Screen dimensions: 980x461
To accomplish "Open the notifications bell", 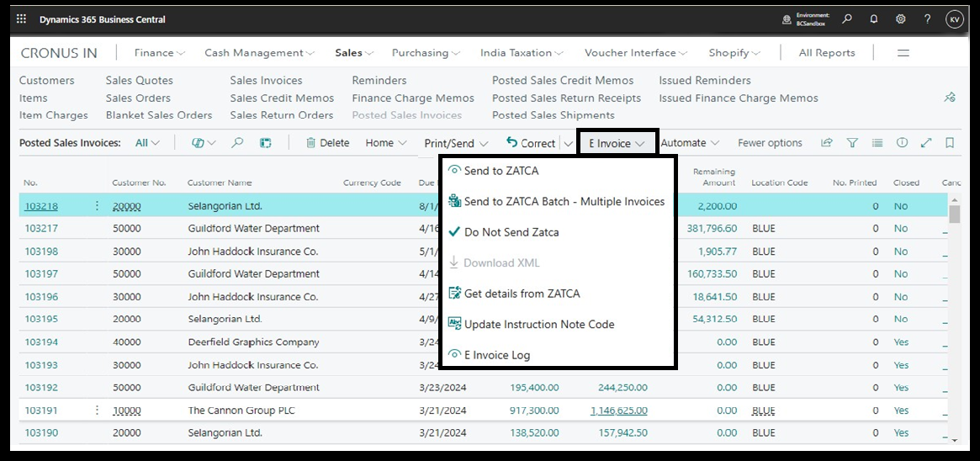I will point(874,19).
